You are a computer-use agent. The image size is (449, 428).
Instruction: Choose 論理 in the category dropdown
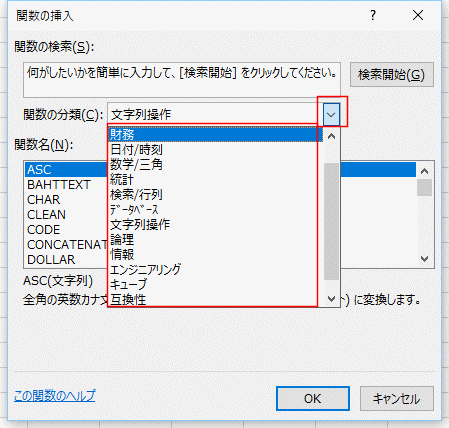pyautogui.click(x=215, y=240)
